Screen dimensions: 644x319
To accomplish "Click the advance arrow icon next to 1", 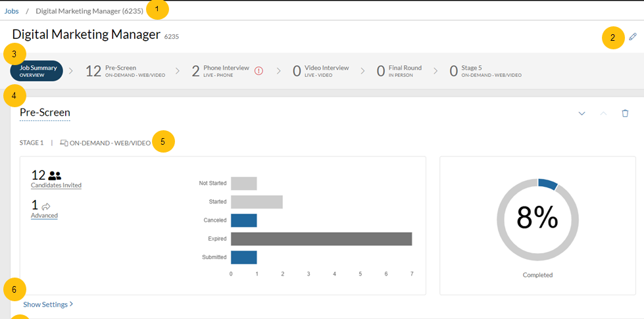I will click(45, 206).
